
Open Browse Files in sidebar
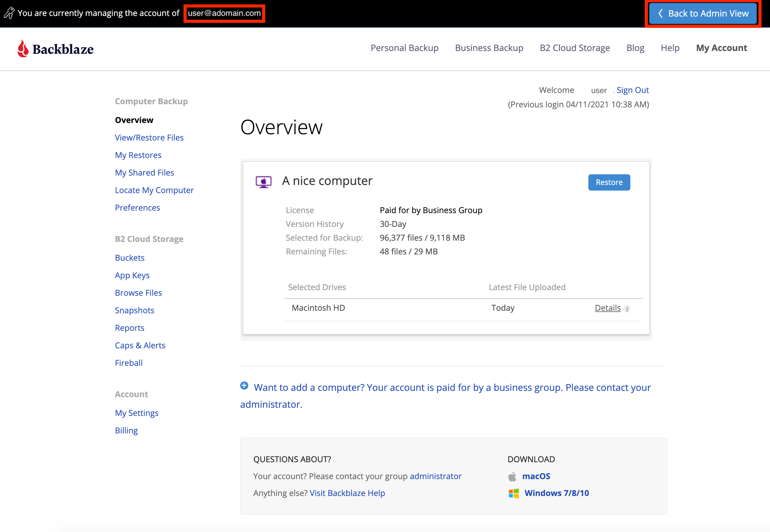(x=138, y=293)
